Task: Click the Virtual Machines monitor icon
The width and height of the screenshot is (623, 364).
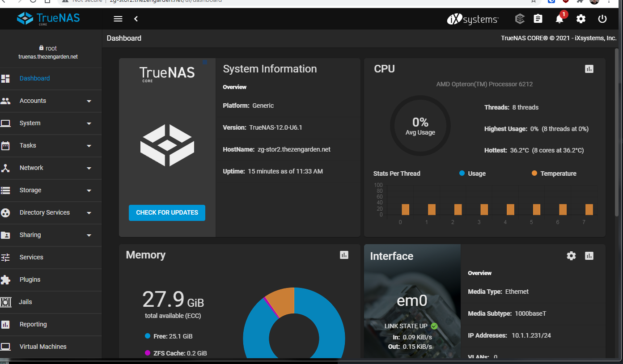Action: point(5,347)
